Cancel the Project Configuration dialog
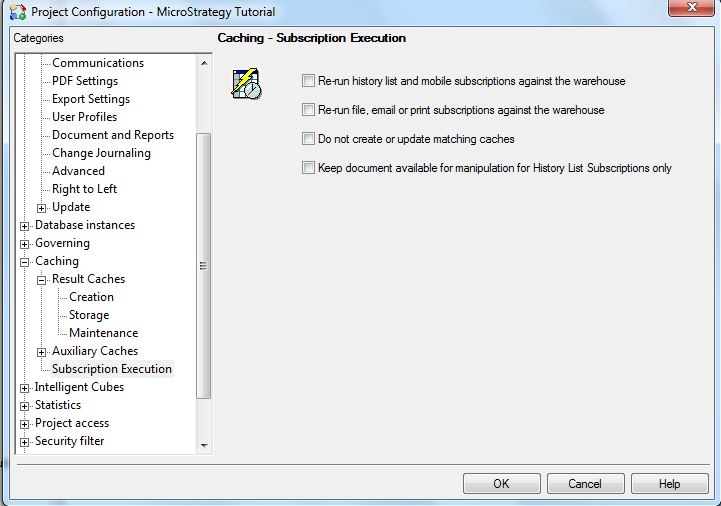Screen dimensions: 721x506 [585, 483]
